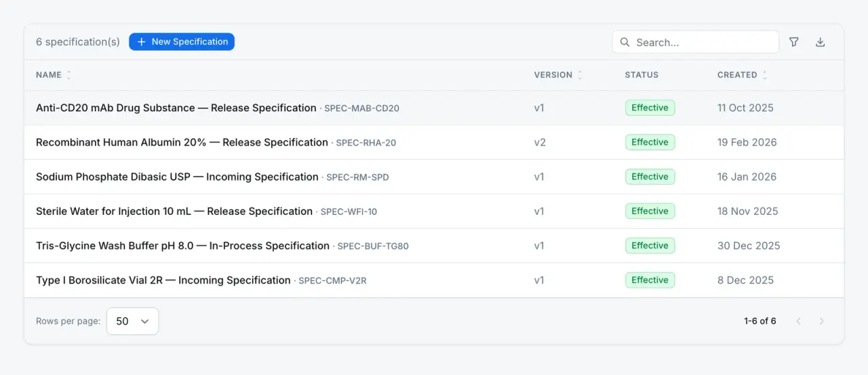Click Effective badge in Tris-Glycine row
868x375 pixels.
(x=650, y=246)
